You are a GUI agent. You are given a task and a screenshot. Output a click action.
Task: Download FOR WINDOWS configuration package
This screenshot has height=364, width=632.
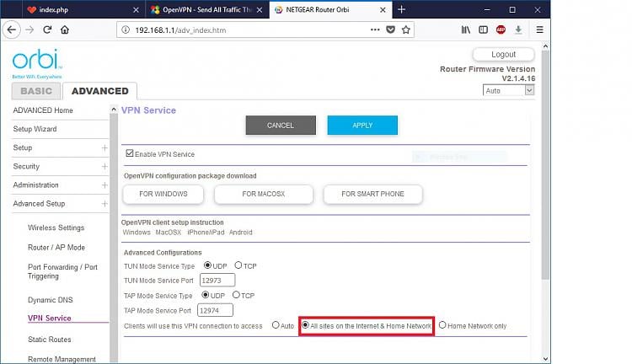coord(163,195)
